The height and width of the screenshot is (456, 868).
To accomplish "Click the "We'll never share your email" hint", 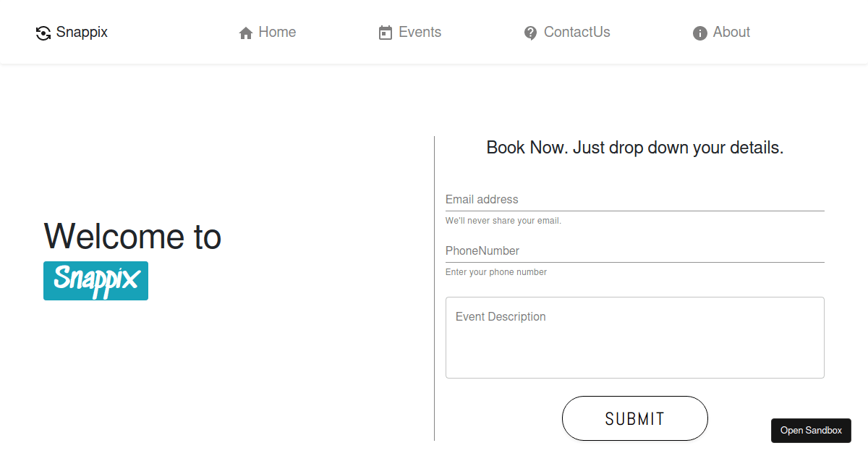I will click(503, 221).
